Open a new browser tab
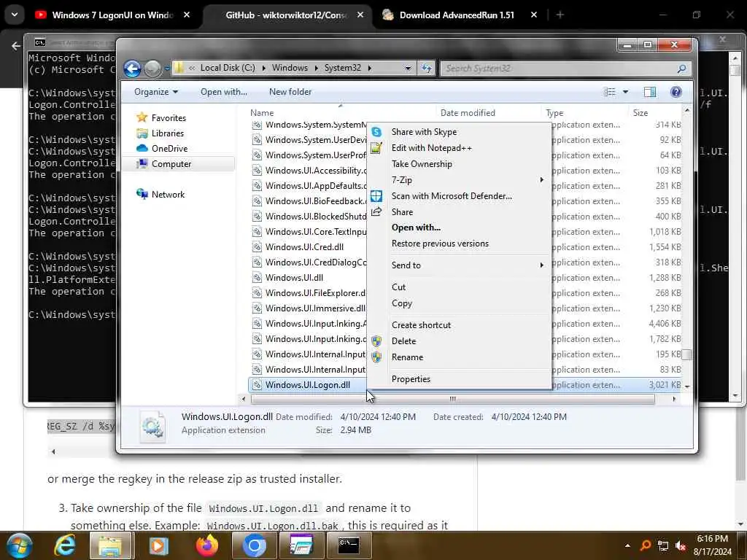The height and width of the screenshot is (560, 747). coord(560,15)
